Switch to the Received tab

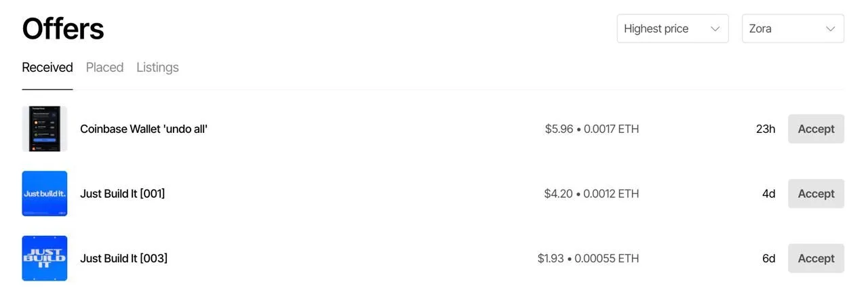tap(47, 67)
